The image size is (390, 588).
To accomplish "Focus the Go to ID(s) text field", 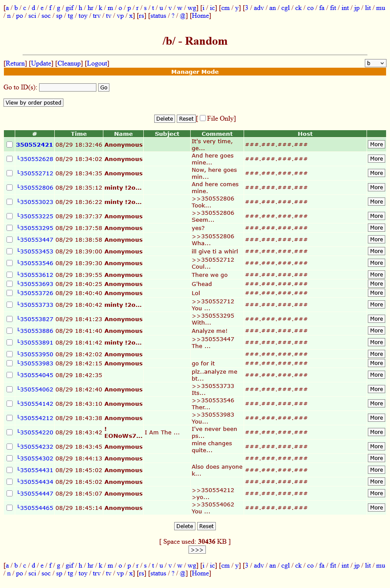I will (x=68, y=88).
